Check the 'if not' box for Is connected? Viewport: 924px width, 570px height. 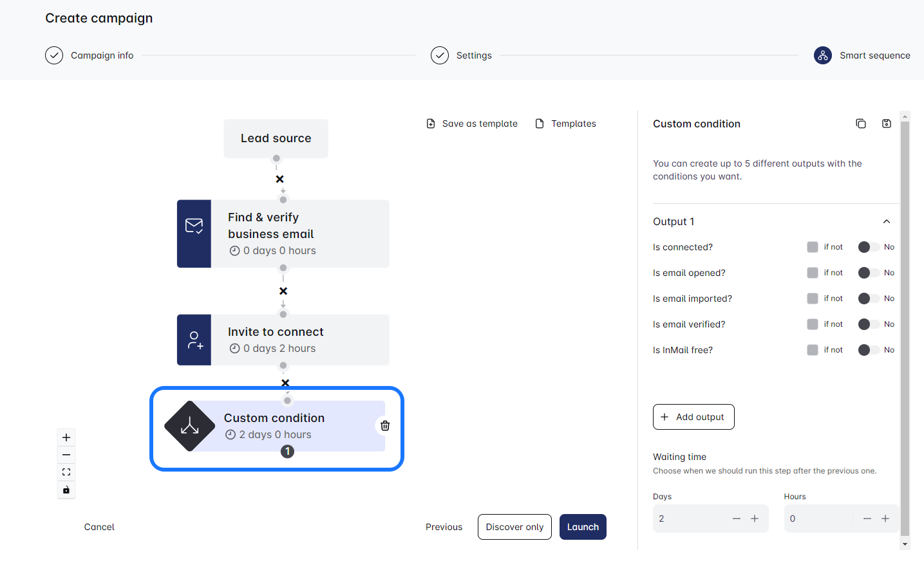click(813, 247)
